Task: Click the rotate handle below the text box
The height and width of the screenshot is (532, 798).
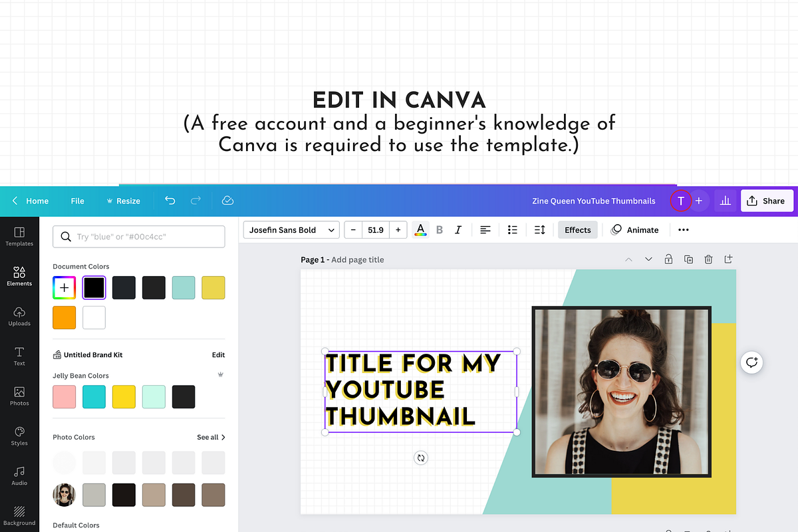Action: click(x=420, y=458)
